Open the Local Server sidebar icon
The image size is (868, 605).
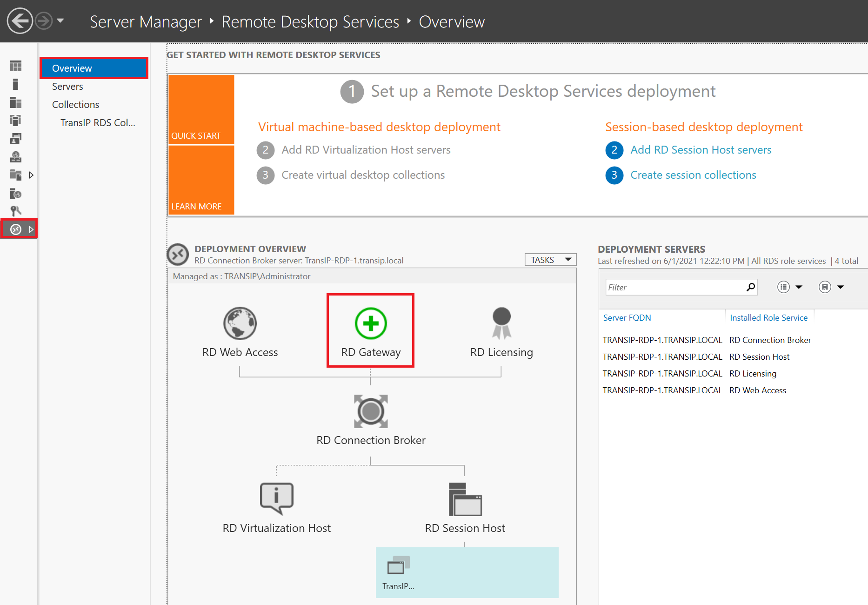[x=16, y=84]
